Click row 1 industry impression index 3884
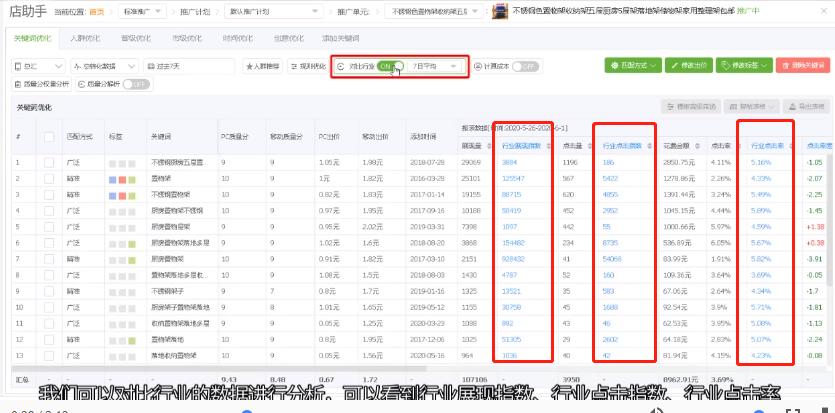This screenshot has height=413, width=835. 509,162
